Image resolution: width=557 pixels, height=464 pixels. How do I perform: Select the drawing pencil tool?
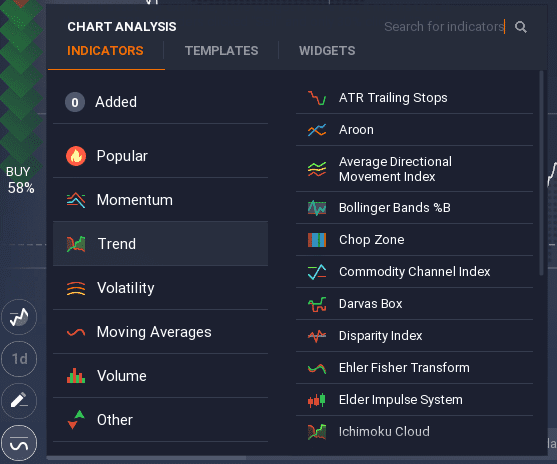click(x=19, y=401)
